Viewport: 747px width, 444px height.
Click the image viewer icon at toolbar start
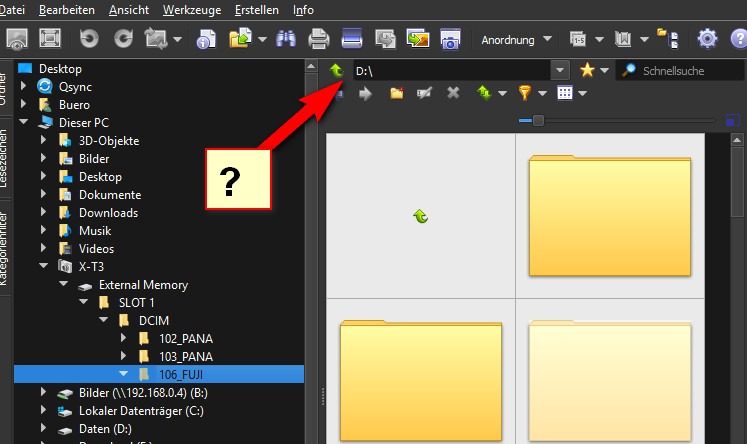pyautogui.click(x=17, y=39)
